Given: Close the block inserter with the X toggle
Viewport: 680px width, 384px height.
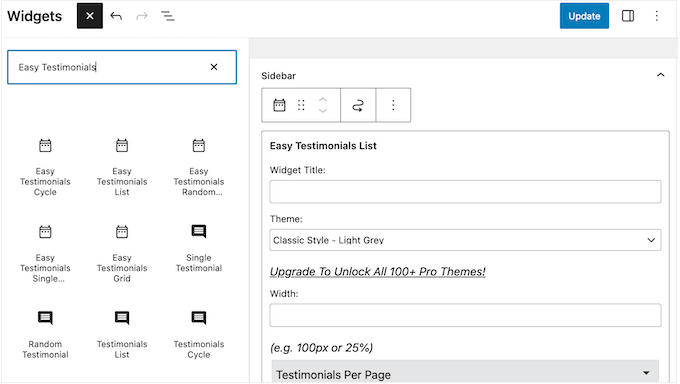Looking at the screenshot, I should pos(90,16).
